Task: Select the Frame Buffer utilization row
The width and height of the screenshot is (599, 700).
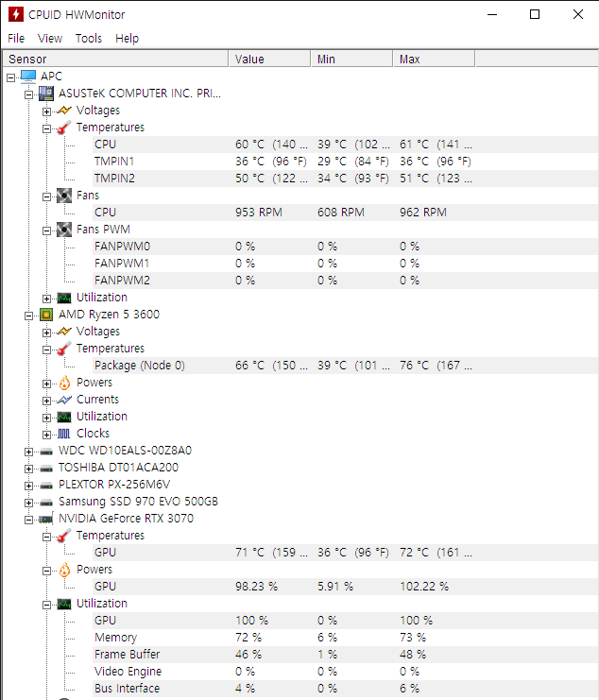Action: (346, 655)
